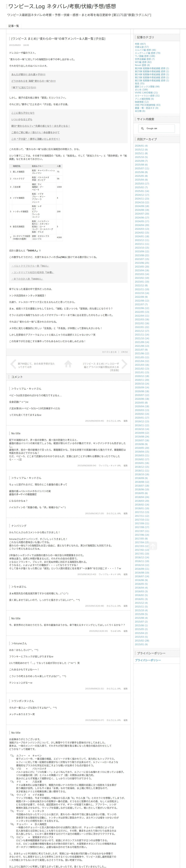
Task: Open the 2024/11 (23) monthly archive
Action: coord(142,199)
